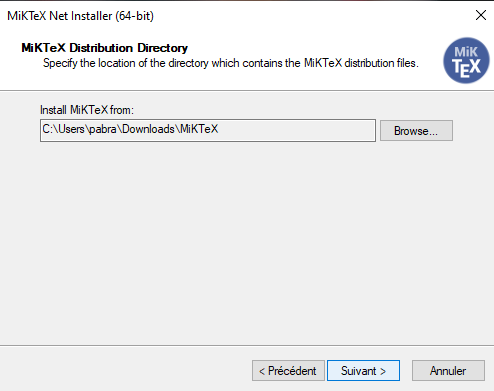The image size is (494, 391).
Task: Click the 'Install MiKTeX from:' label
Action: pyautogui.click(x=87, y=110)
